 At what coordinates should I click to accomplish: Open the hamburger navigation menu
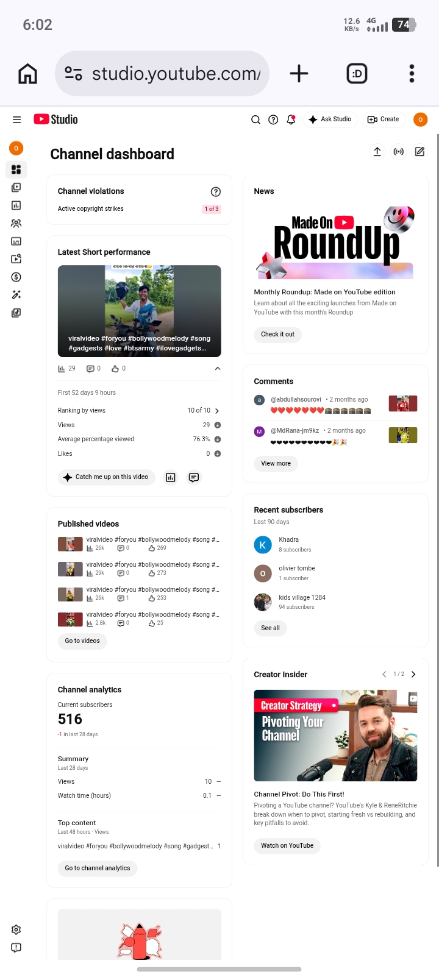(16, 119)
